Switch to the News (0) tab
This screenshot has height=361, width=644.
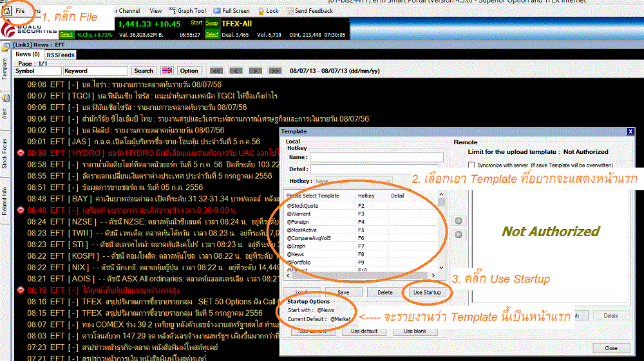28,54
